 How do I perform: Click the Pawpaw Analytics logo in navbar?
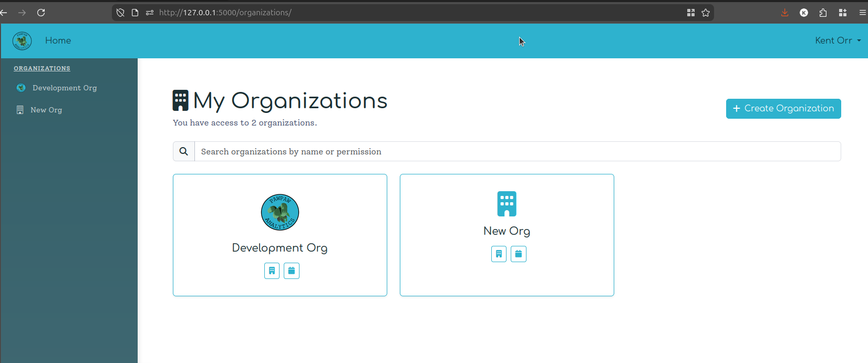point(22,40)
